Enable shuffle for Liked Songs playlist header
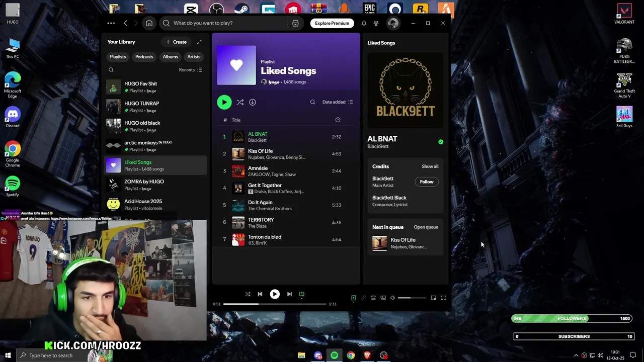644x362 pixels. click(240, 102)
